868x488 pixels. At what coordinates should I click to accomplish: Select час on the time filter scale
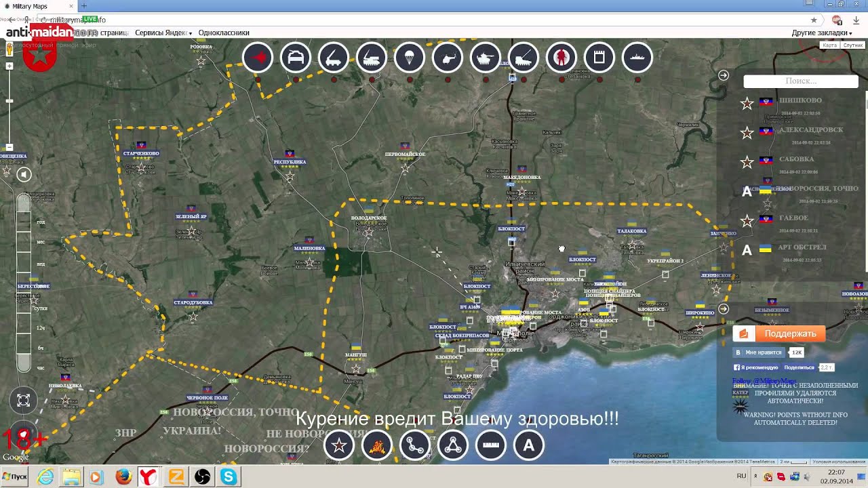(x=41, y=368)
